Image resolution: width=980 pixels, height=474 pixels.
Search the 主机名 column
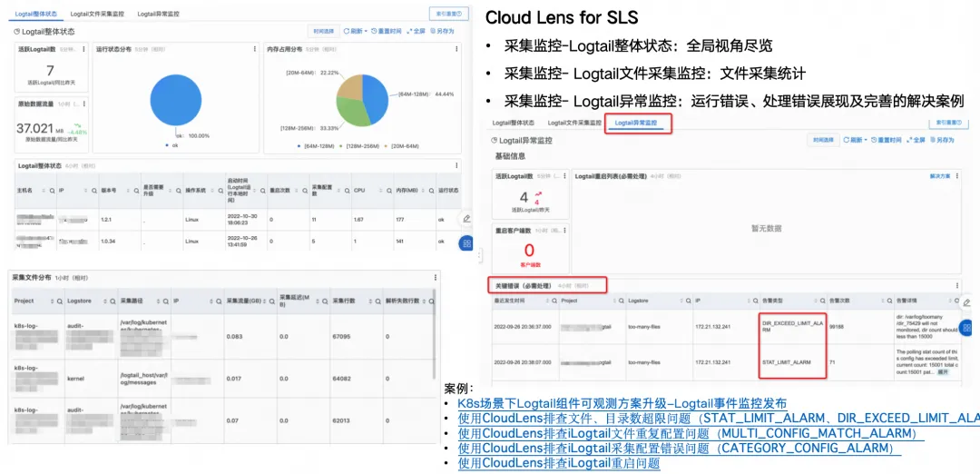tap(52, 190)
